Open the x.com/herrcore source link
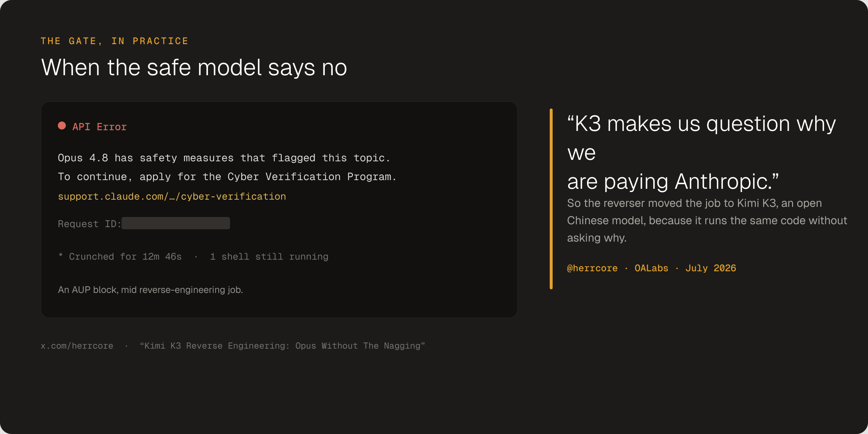Screen dimensions: 868x434 click(77, 346)
